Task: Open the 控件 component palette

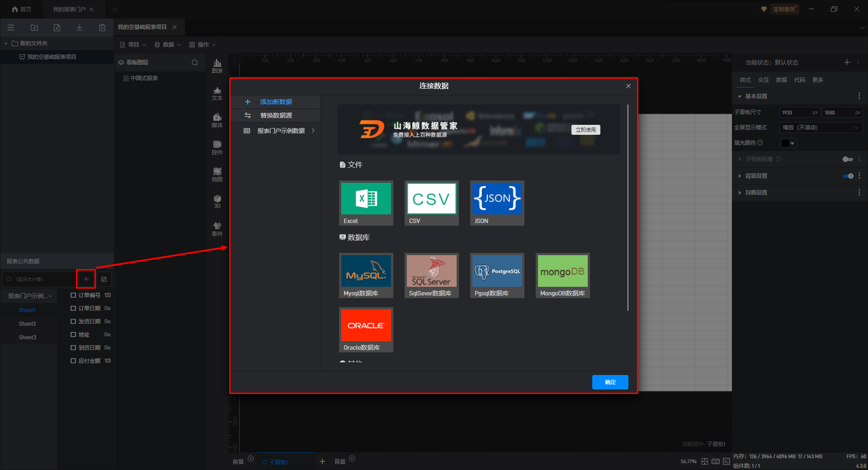Action: click(217, 148)
